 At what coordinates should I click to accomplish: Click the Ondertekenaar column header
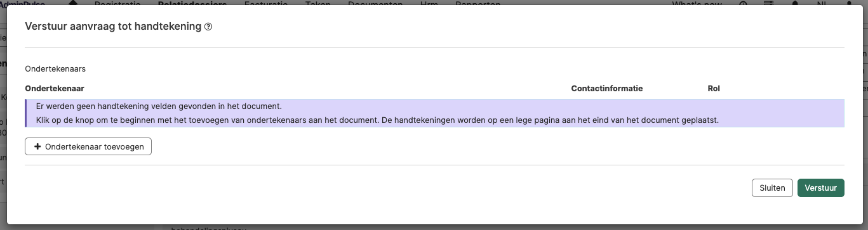coord(55,89)
